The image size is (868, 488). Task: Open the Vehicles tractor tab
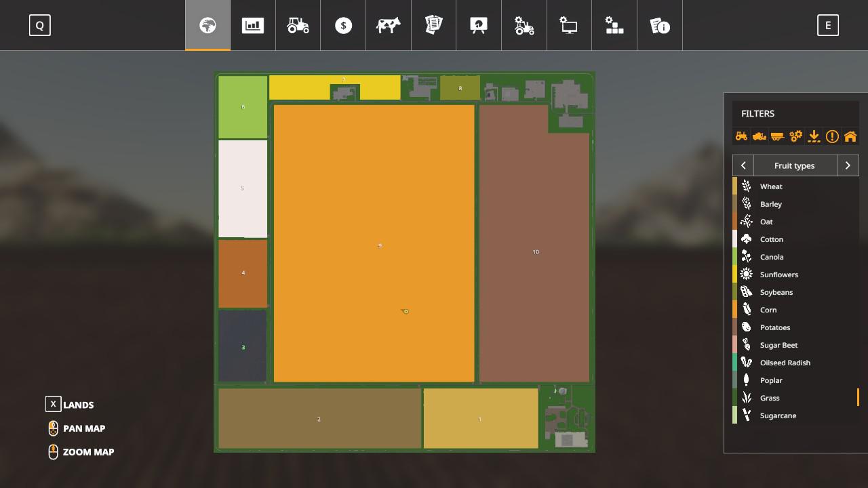298,26
